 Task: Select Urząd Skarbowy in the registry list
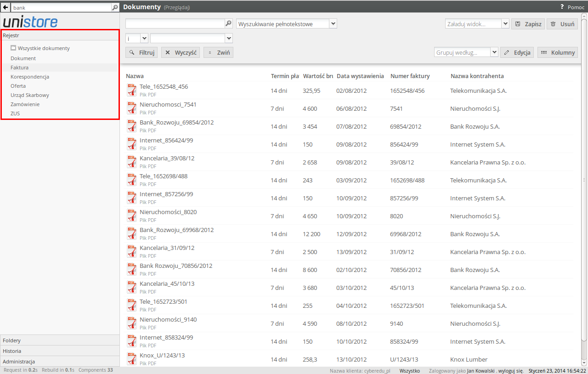pos(30,95)
